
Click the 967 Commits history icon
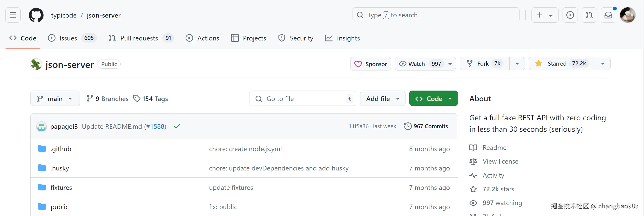(x=408, y=126)
